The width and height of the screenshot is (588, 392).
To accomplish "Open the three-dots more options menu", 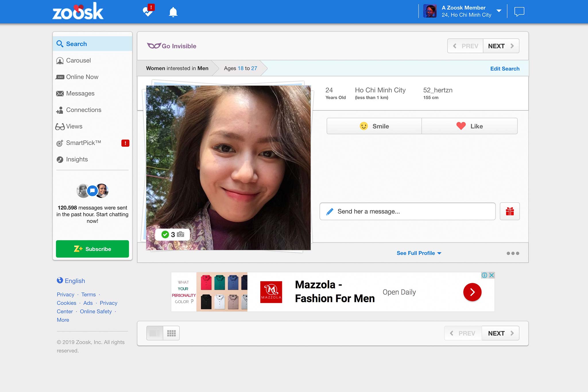I will [x=513, y=253].
